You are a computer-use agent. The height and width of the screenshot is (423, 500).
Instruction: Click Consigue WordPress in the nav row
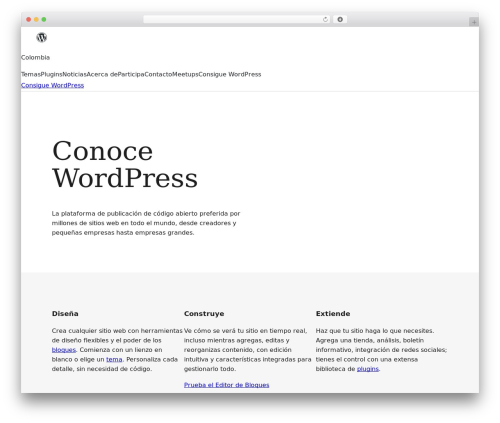click(x=230, y=74)
